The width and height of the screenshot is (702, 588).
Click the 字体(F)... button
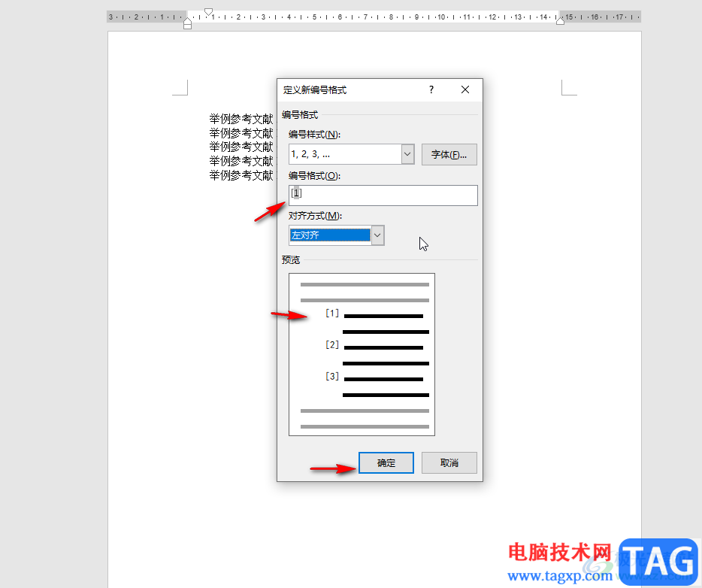pyautogui.click(x=449, y=154)
